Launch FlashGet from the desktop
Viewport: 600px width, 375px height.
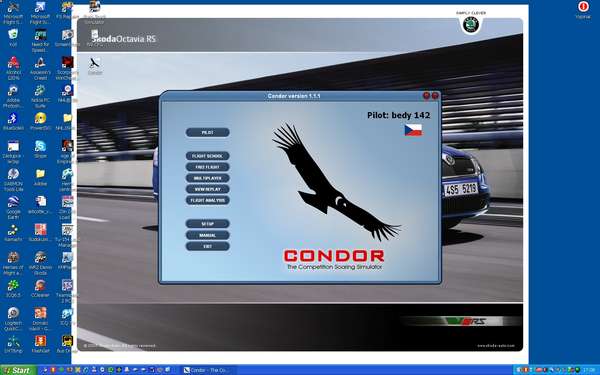40,343
